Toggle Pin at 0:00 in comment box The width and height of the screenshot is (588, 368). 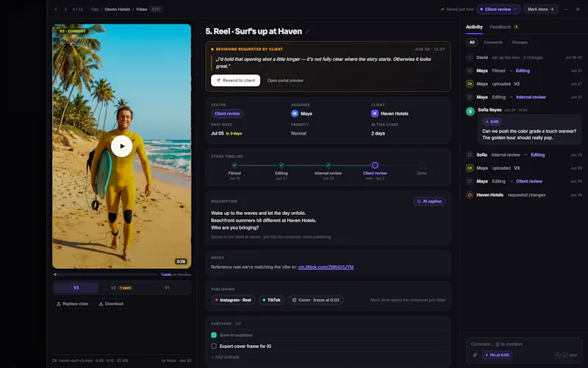point(498,355)
